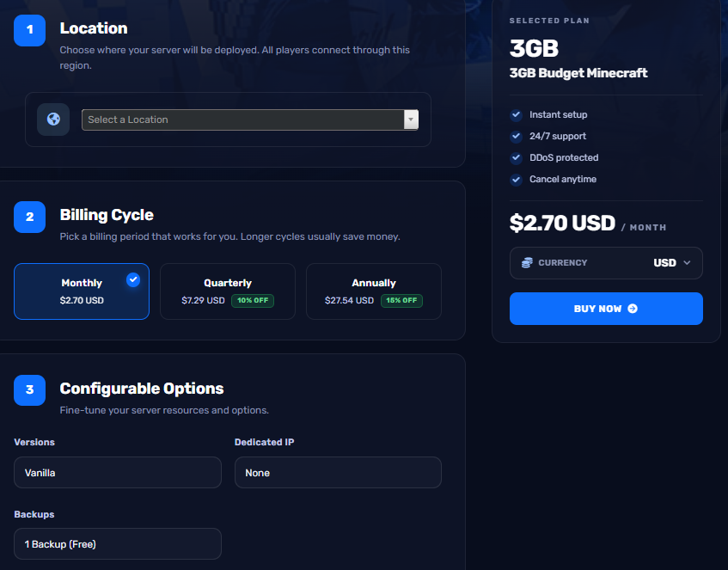
Task: Select the Monthly billing cycle card
Action: coord(82,291)
